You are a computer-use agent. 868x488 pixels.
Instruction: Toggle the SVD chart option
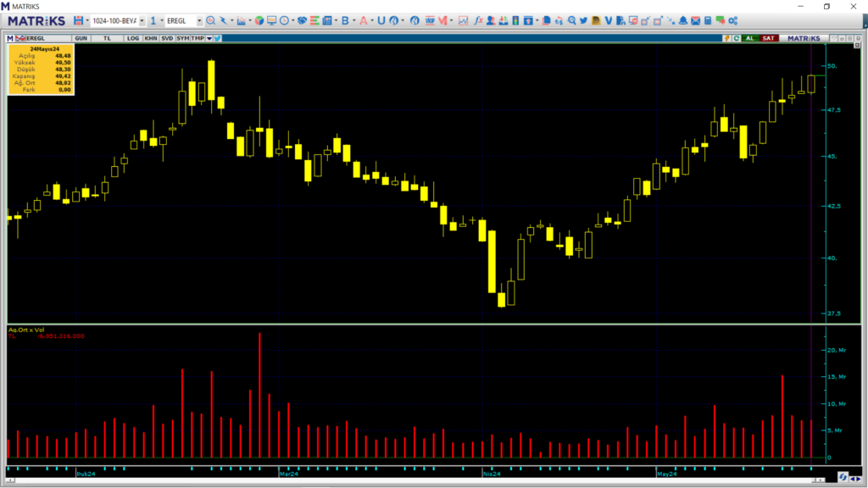click(x=167, y=38)
